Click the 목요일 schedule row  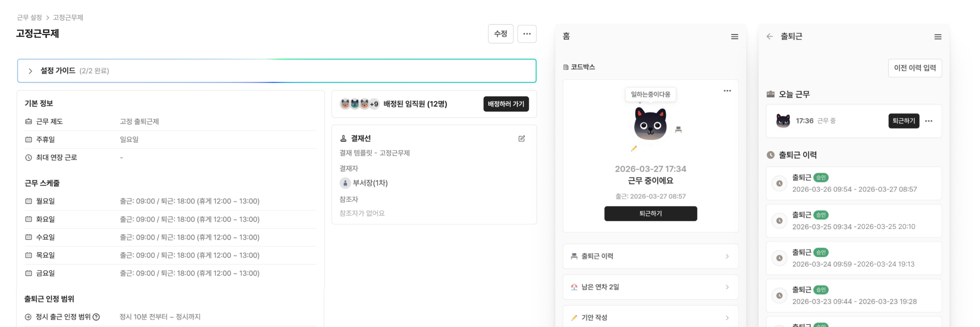point(171,255)
